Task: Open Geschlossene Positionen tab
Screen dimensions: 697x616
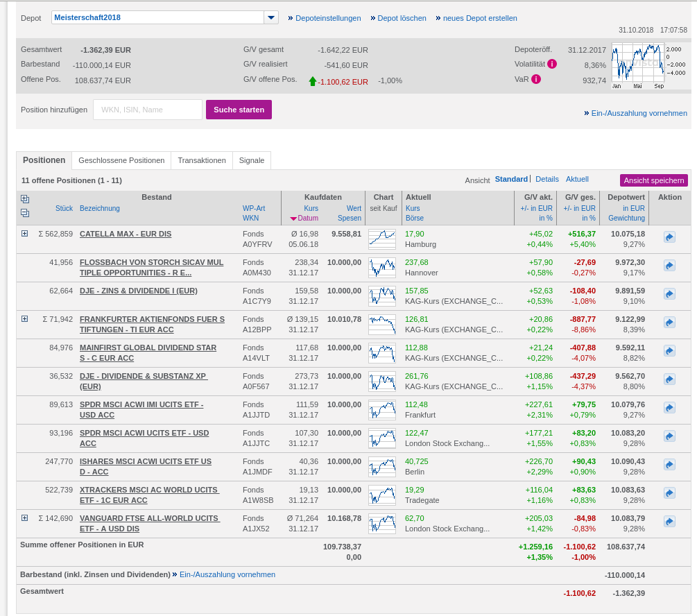Action: coord(121,160)
